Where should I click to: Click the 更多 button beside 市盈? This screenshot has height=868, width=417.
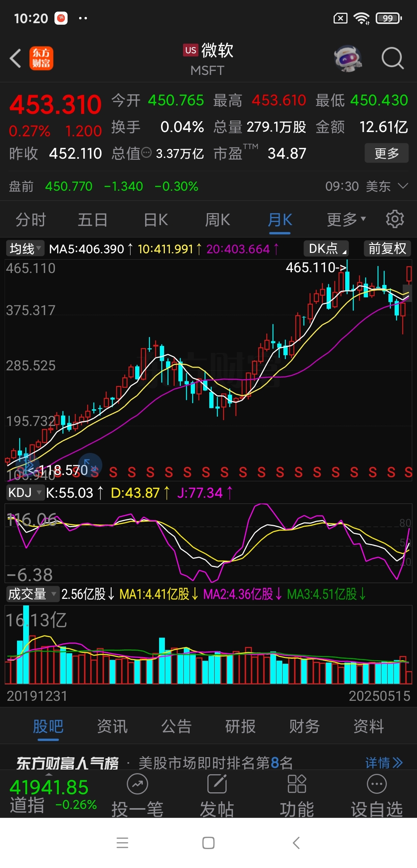[386, 153]
